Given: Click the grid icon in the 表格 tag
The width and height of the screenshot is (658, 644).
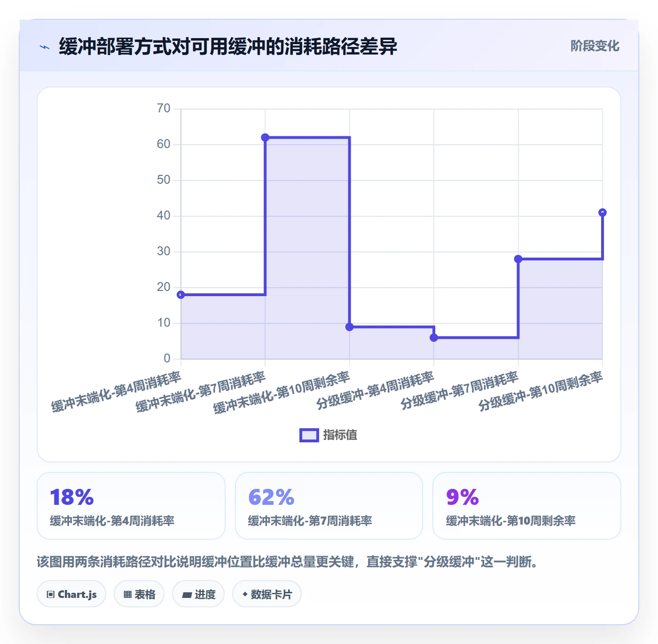Looking at the screenshot, I should tap(127, 595).
